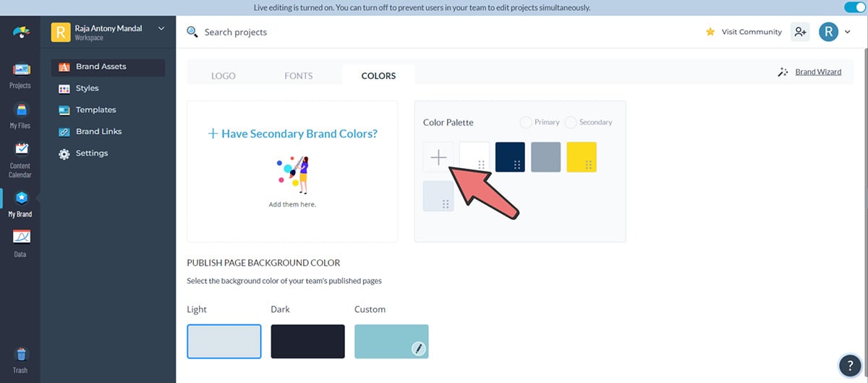Turn off the live editing toggle
The height and width of the screenshot is (383, 868).
tap(854, 7)
